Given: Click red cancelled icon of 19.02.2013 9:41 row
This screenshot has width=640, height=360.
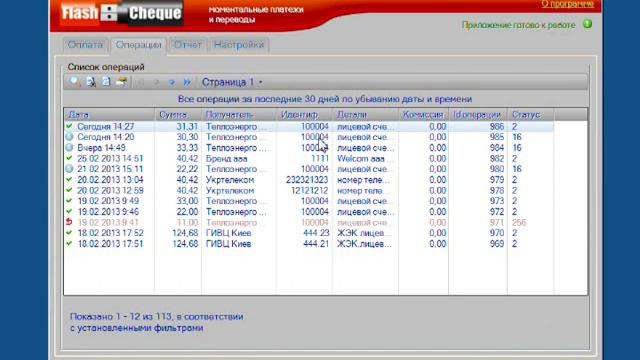Looking at the screenshot, I should click(x=69, y=222).
